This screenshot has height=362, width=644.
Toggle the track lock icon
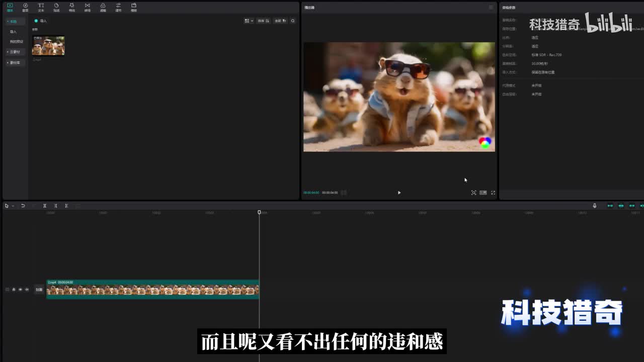coord(14,290)
